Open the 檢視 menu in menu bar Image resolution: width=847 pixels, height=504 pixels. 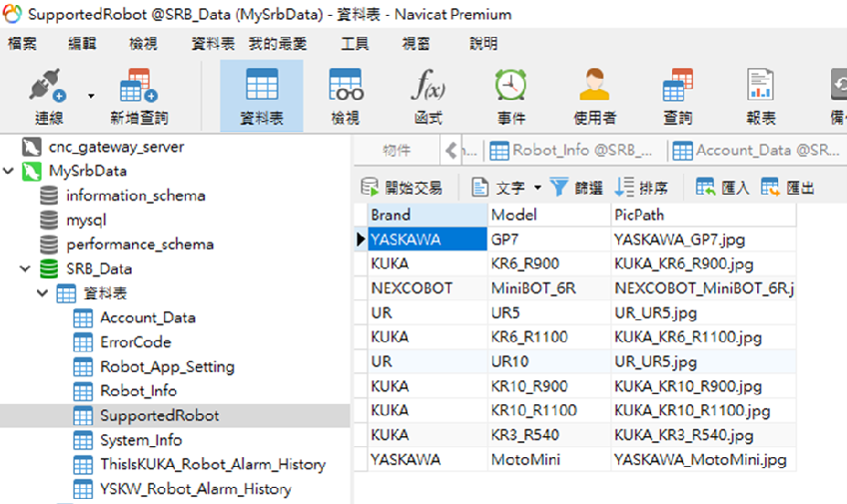click(x=143, y=44)
